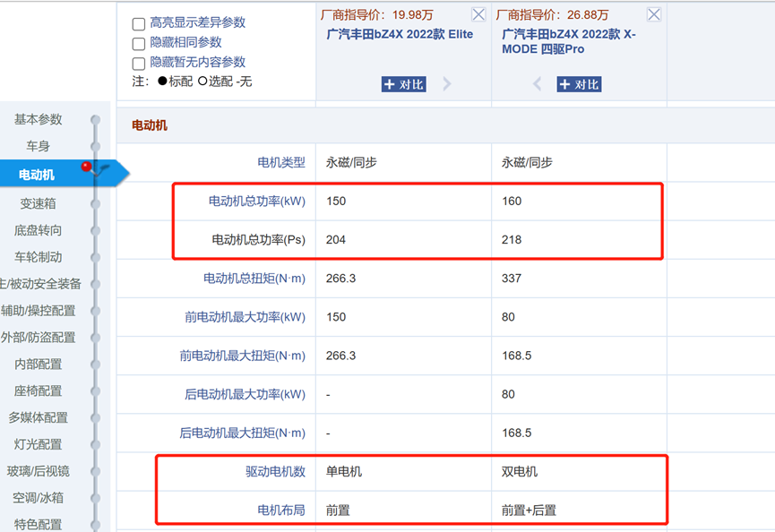Click 电动机总功率(Ps) parameter label
The height and width of the screenshot is (532, 775).
tap(259, 239)
